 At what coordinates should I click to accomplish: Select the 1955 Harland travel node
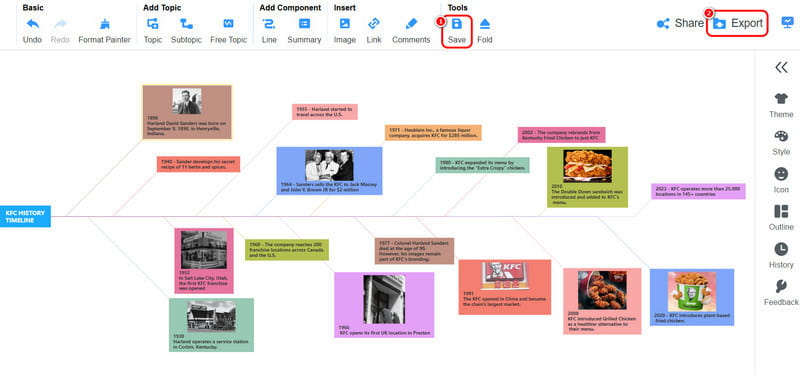(324, 112)
